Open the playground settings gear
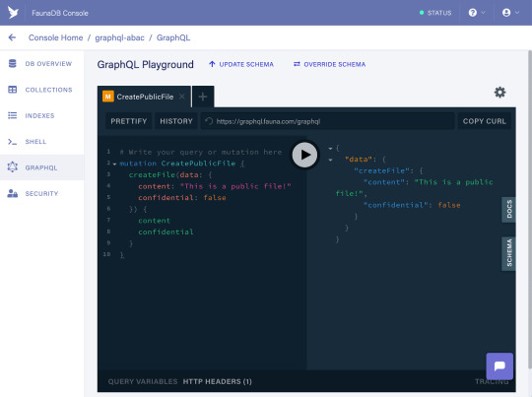 click(x=499, y=92)
